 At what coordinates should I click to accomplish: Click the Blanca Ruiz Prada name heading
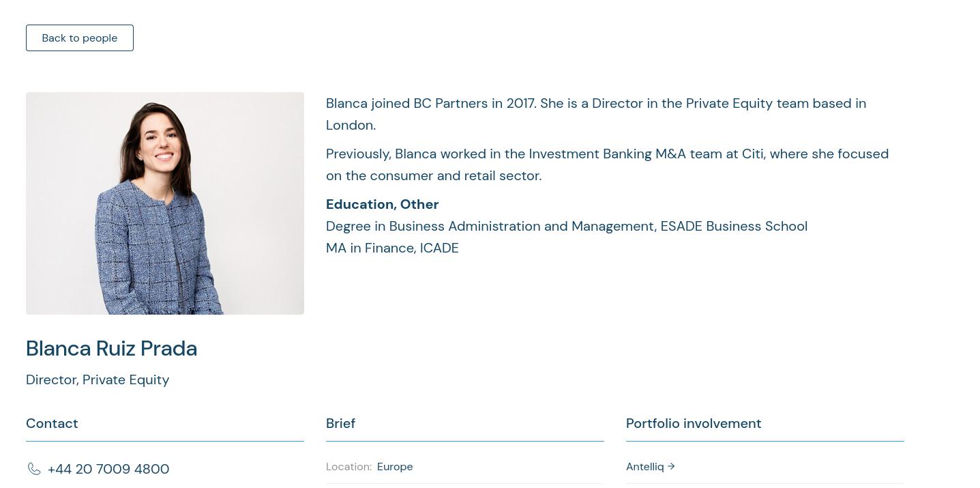pos(111,349)
